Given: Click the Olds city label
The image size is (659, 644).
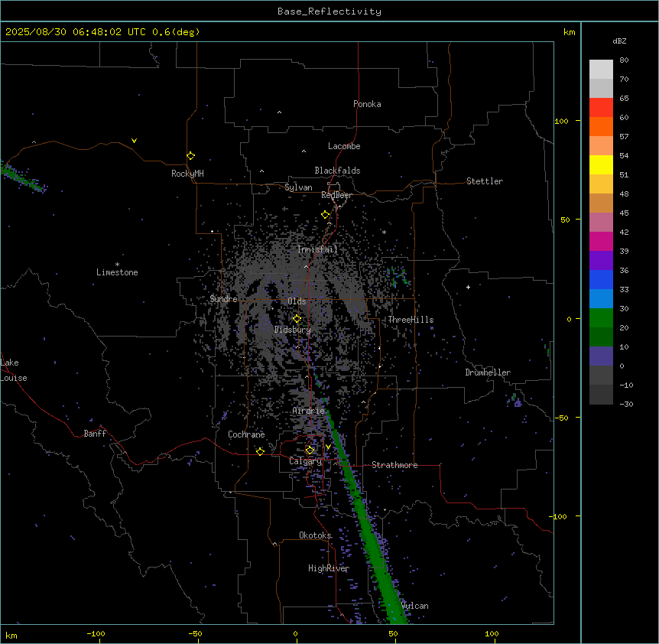Looking at the screenshot, I should pos(297,301).
